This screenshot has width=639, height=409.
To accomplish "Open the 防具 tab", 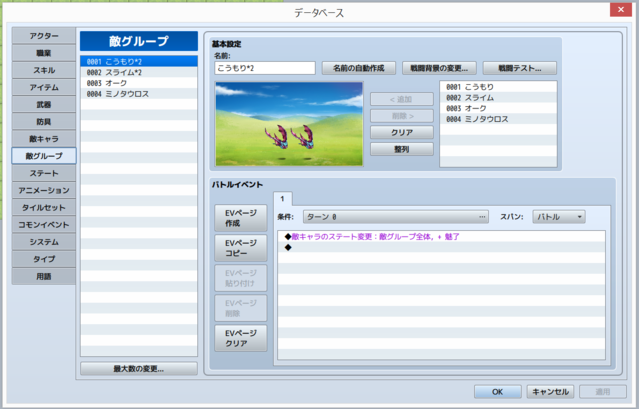I will click(x=44, y=121).
